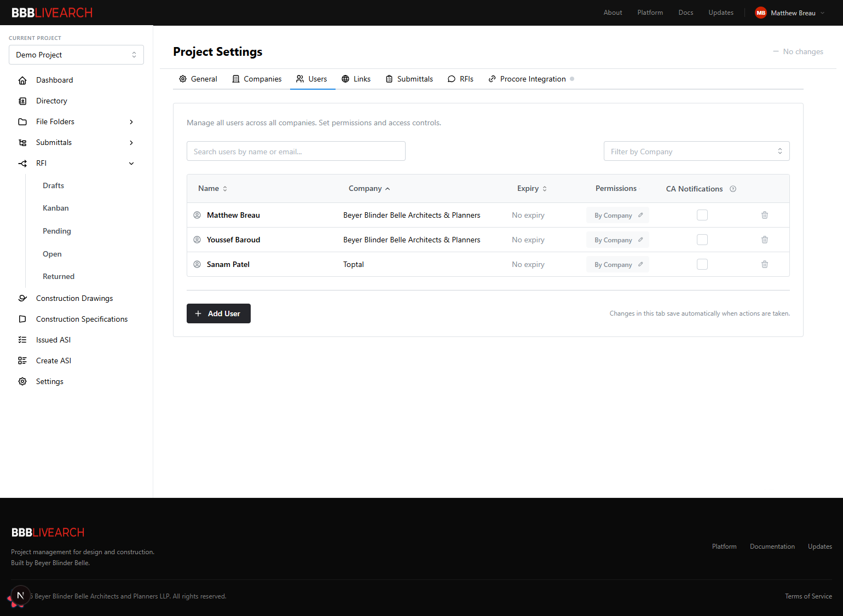The image size is (843, 616).
Task: Click the Issued ASI list icon
Action: click(22, 340)
